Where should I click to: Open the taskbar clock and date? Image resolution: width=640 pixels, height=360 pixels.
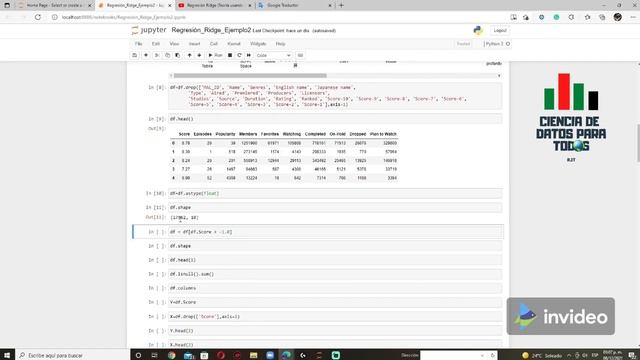pyautogui.click(x=613, y=355)
